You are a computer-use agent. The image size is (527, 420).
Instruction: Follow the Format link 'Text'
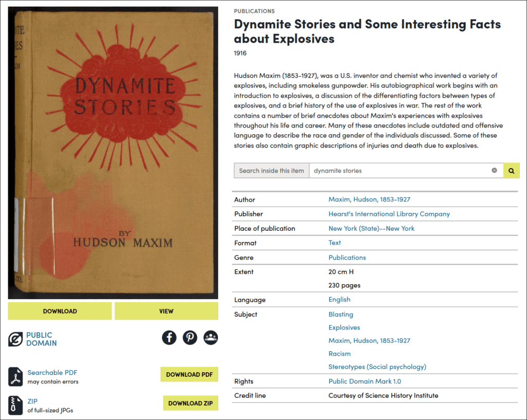tap(335, 243)
